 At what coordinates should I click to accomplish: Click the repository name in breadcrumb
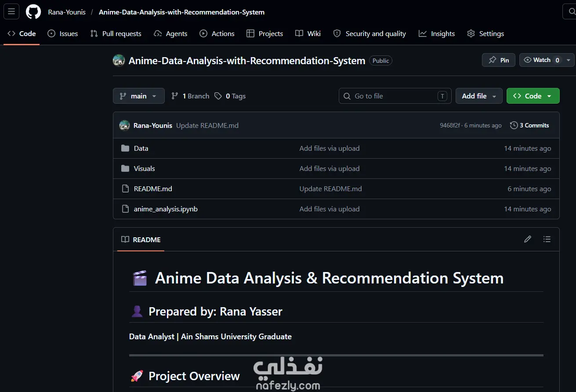(x=181, y=12)
